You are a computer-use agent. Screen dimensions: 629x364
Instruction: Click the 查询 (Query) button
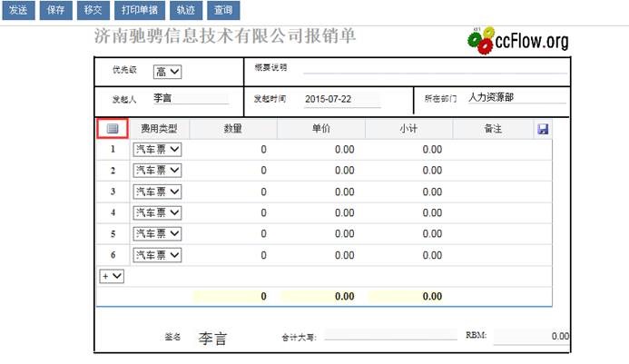coord(223,11)
